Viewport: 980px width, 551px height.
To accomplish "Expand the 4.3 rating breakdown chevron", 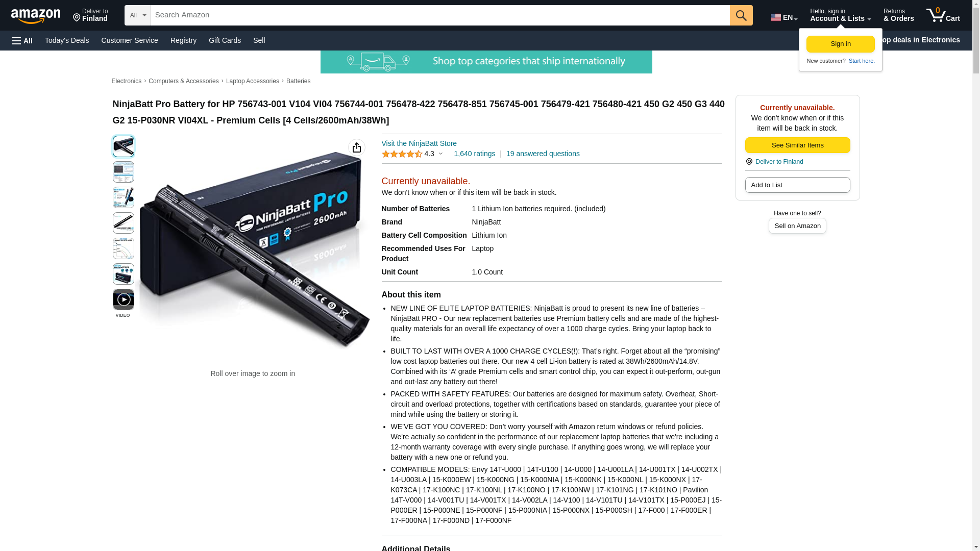I will pyautogui.click(x=441, y=154).
